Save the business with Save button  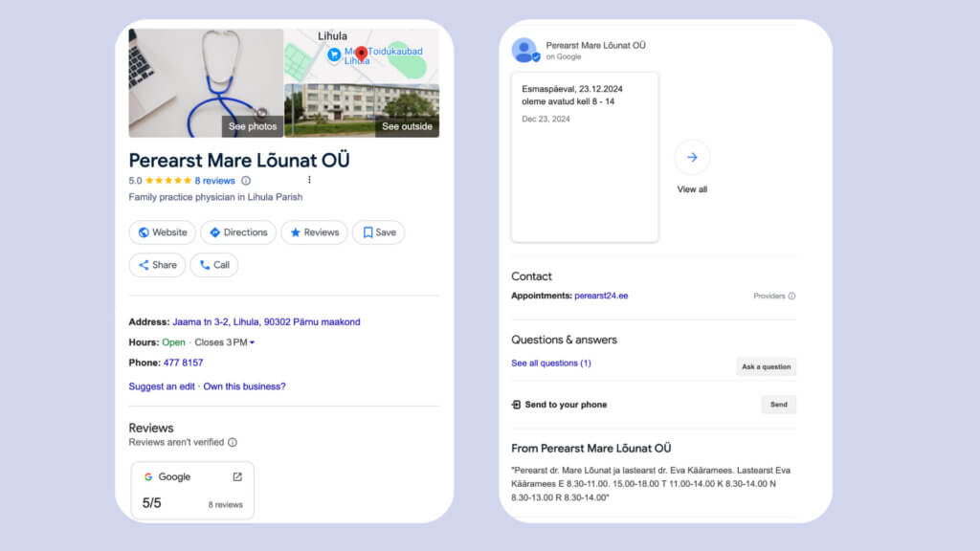379,232
